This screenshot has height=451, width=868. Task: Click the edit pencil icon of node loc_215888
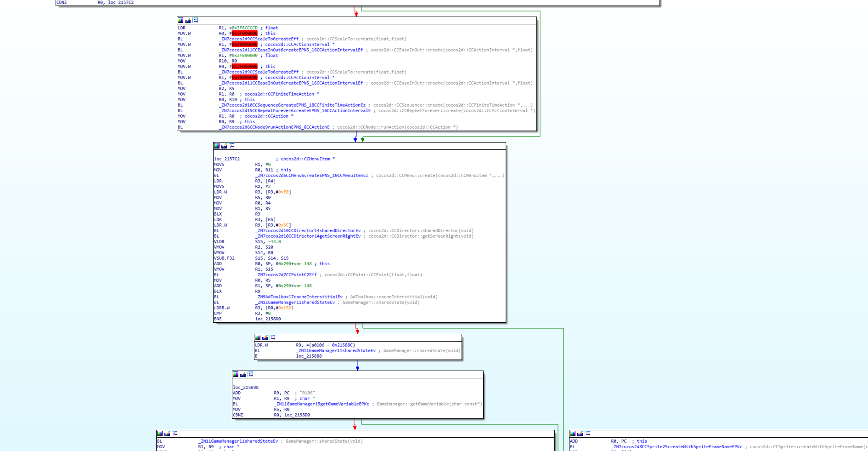(243, 374)
